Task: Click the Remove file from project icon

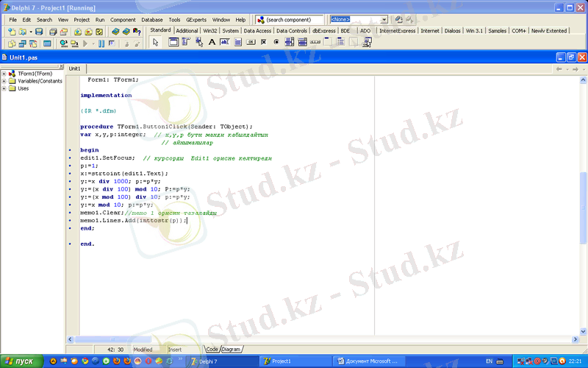Action: (x=88, y=32)
